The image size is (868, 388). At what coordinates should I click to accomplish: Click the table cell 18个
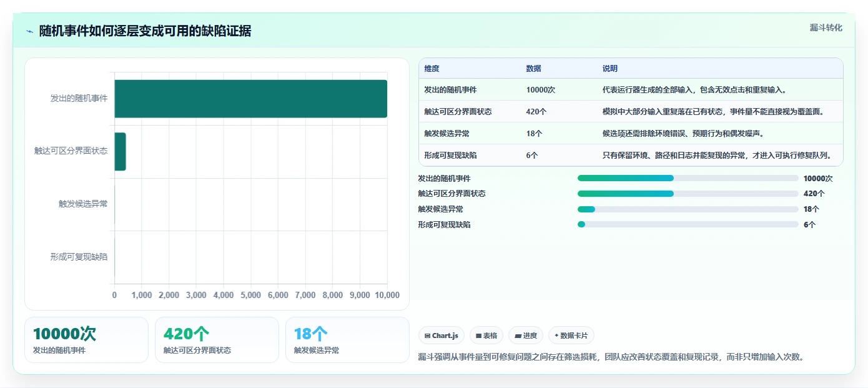(x=535, y=134)
